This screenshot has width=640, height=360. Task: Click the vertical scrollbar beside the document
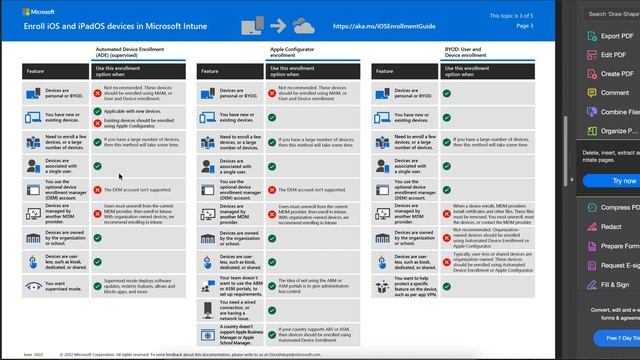click(565, 151)
